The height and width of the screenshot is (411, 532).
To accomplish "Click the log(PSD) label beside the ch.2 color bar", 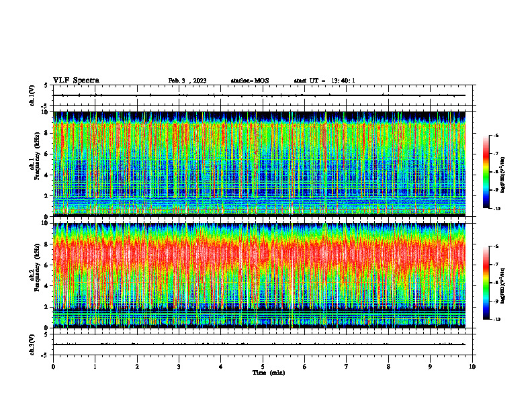I will pos(503,285).
